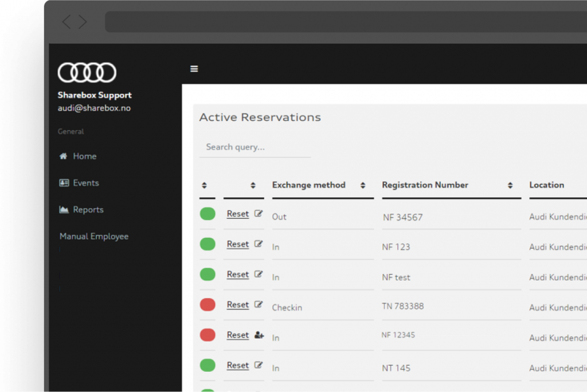Edit the TN 783388 reservation

(259, 304)
